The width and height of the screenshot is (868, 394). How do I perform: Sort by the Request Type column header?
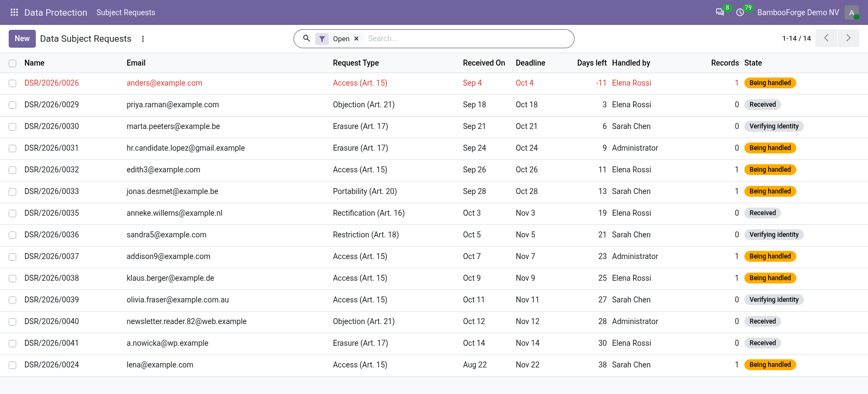356,63
